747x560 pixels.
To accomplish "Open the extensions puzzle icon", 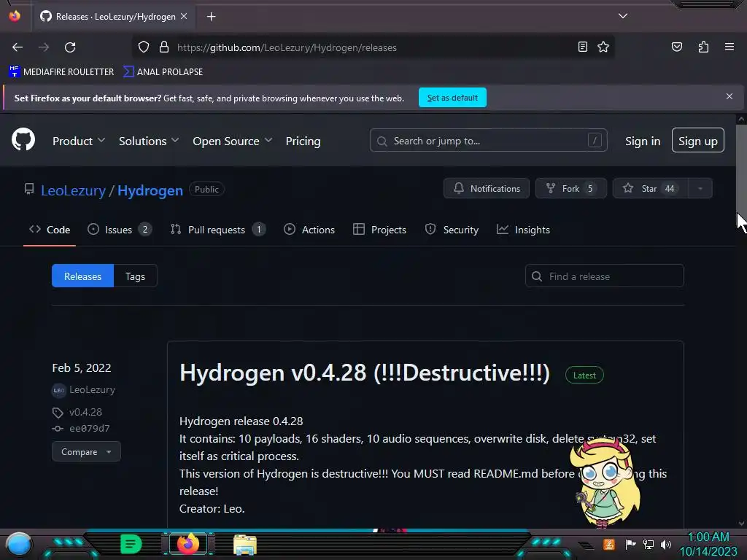I will pyautogui.click(x=703, y=47).
